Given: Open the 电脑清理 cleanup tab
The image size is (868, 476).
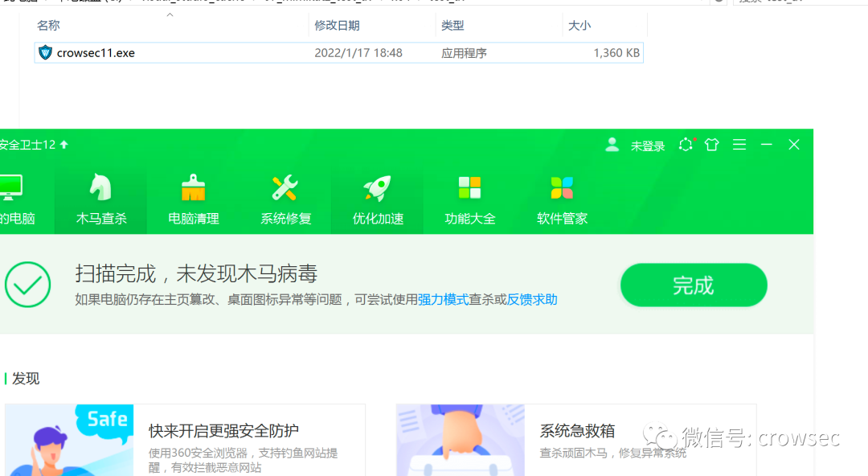Looking at the screenshot, I should (x=193, y=200).
